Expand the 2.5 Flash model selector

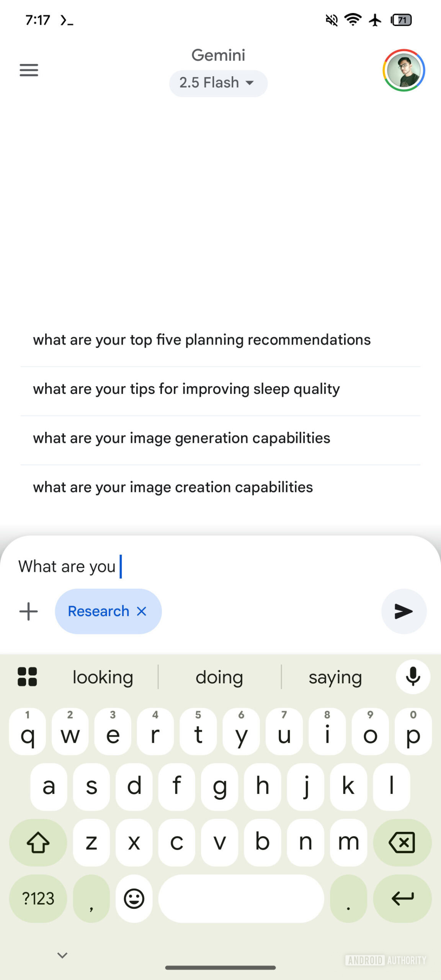click(x=218, y=83)
